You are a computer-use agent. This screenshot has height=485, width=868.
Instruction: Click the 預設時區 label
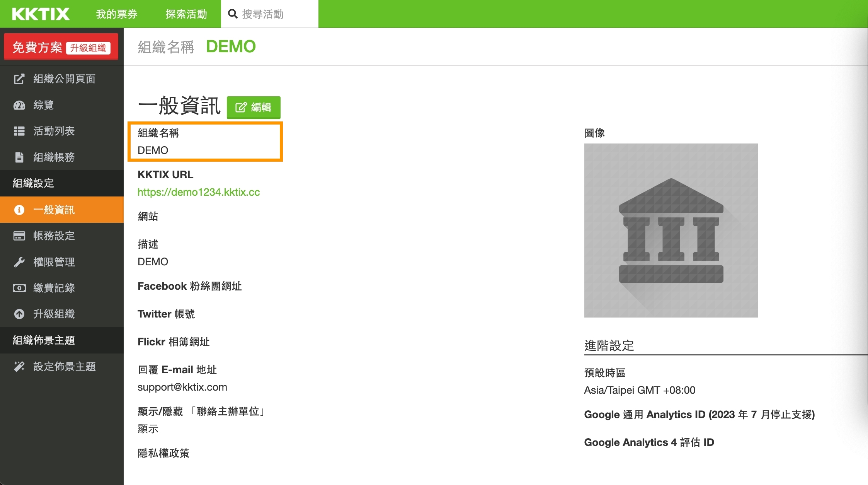[x=605, y=373]
